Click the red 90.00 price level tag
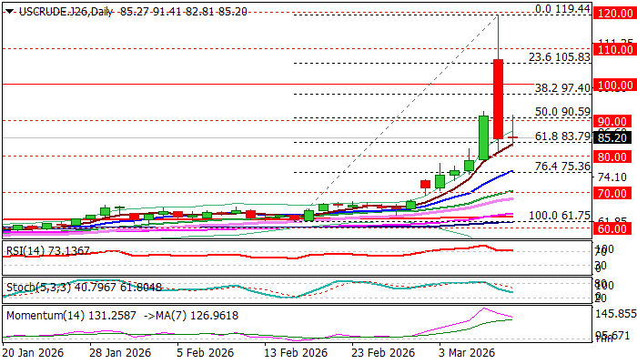The image size is (637, 364). 610,120
